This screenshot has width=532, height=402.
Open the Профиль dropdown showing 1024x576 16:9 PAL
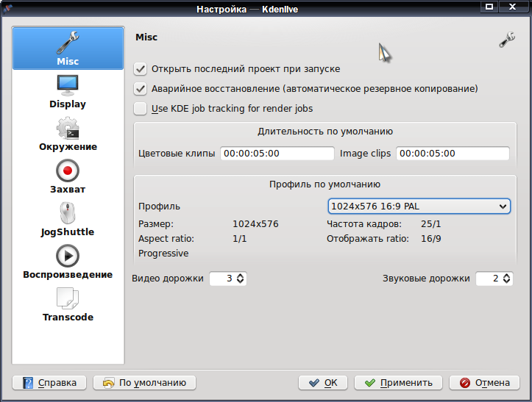[419, 207]
